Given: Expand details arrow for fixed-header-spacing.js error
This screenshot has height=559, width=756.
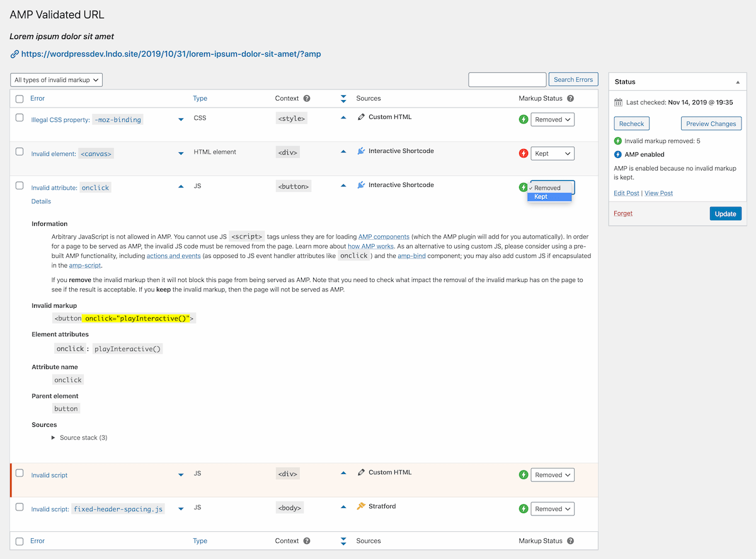Looking at the screenshot, I should 181,509.
